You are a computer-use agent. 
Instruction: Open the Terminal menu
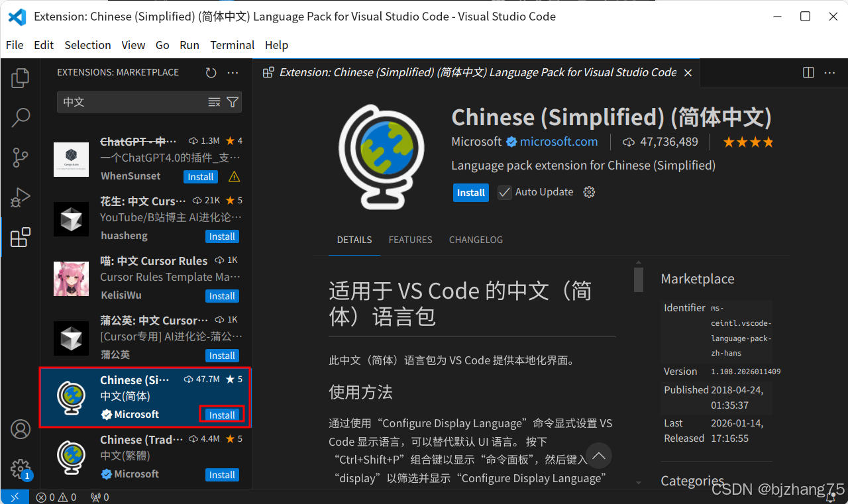(232, 45)
